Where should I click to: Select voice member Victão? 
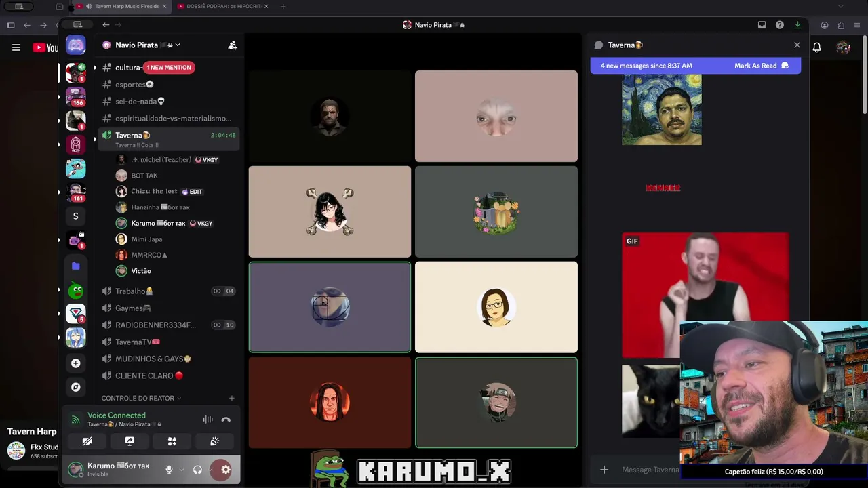(176, 271)
